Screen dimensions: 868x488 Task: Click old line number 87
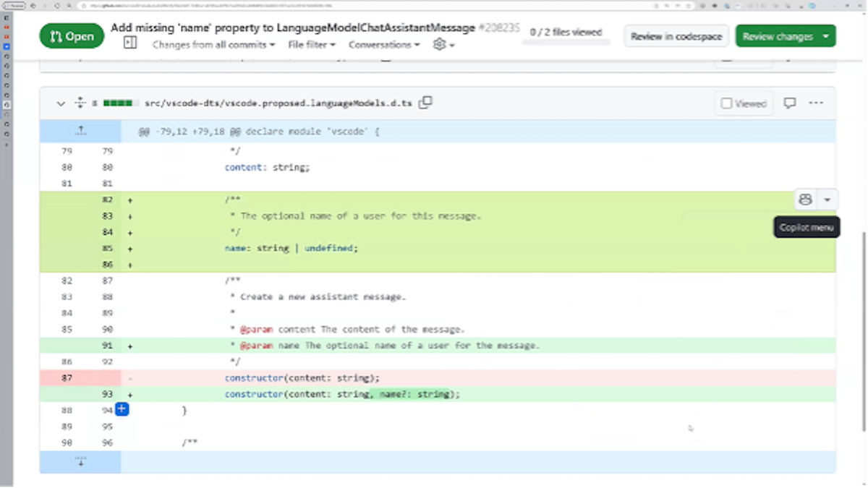pos(67,378)
